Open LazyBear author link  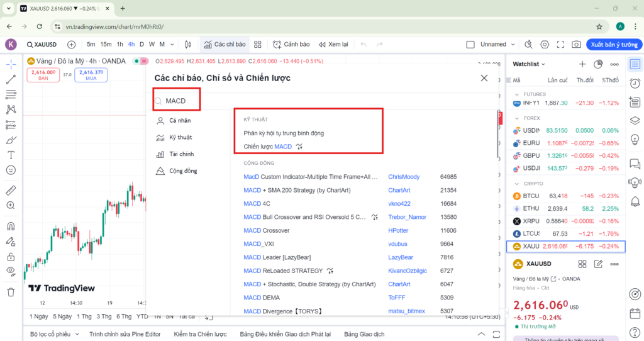pyautogui.click(x=401, y=257)
